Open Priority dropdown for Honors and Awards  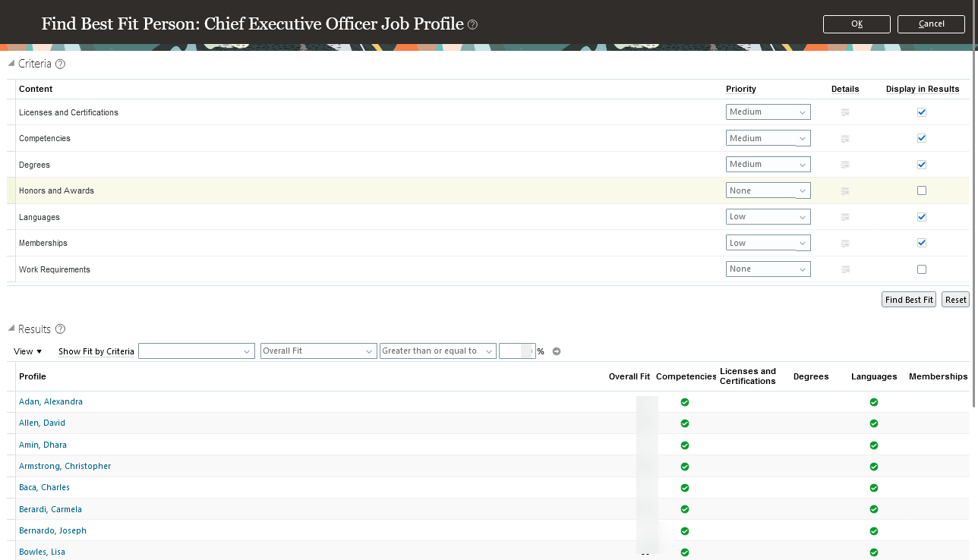768,190
